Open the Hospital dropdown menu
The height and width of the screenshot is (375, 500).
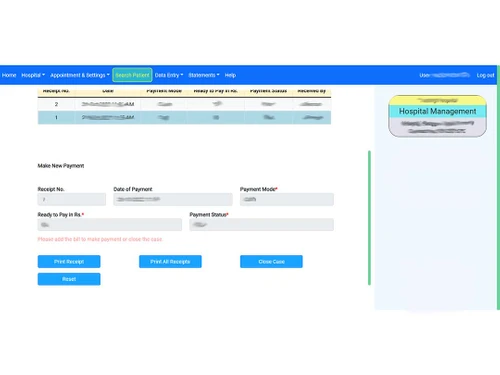pyautogui.click(x=33, y=75)
